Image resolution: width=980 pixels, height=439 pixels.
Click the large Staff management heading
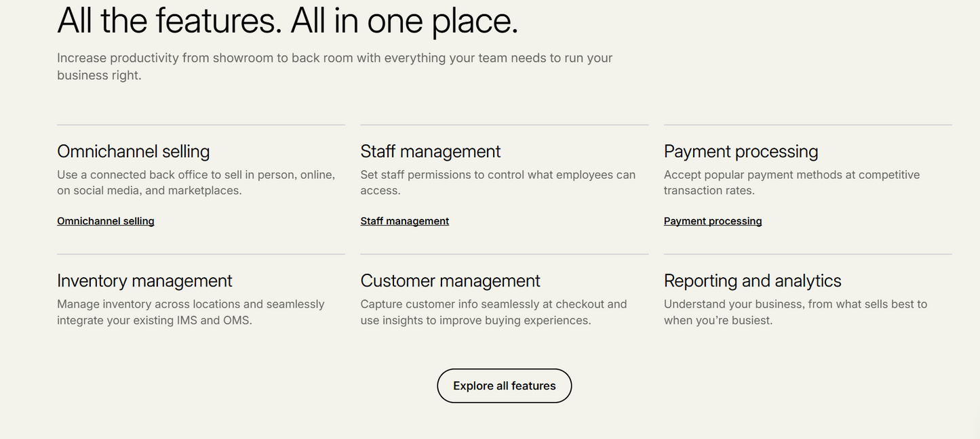tap(431, 151)
